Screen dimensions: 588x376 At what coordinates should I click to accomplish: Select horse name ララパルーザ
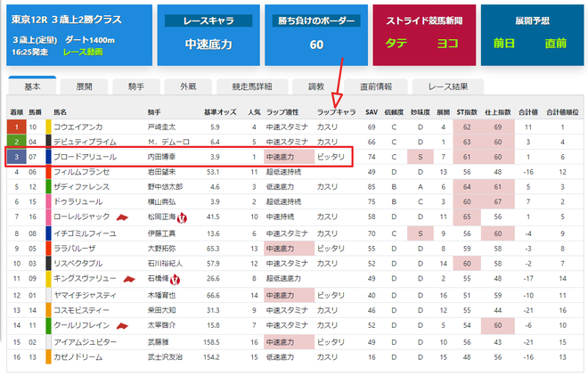point(75,249)
